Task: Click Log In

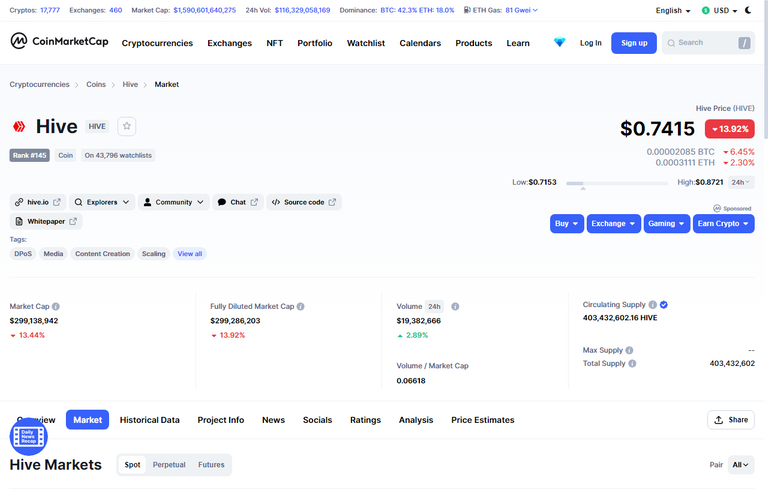Action: [x=591, y=43]
